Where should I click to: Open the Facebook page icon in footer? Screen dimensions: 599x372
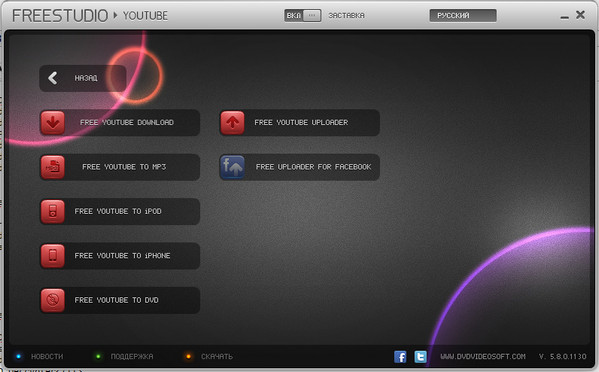click(400, 357)
